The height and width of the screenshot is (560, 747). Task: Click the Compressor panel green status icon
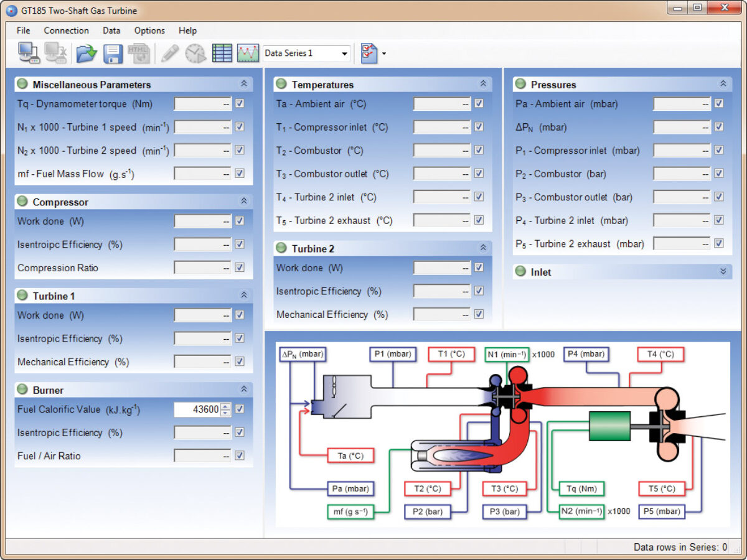[22, 202]
